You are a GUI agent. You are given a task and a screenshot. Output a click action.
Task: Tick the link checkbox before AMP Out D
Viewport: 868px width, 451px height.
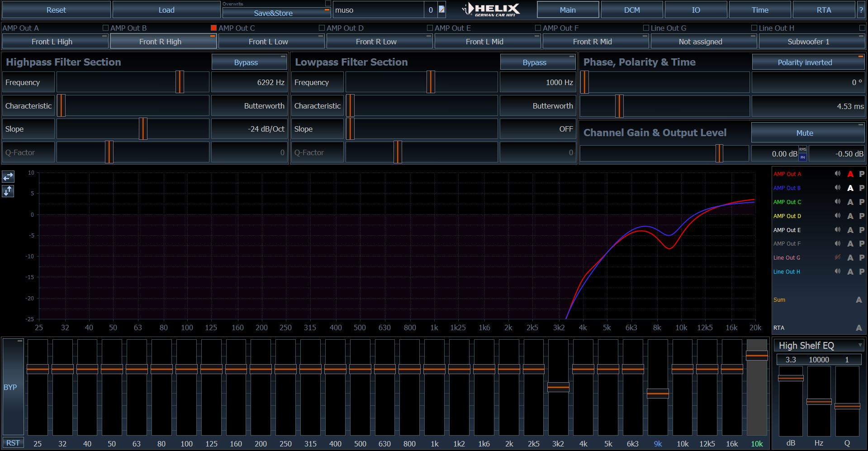pyautogui.click(x=322, y=28)
